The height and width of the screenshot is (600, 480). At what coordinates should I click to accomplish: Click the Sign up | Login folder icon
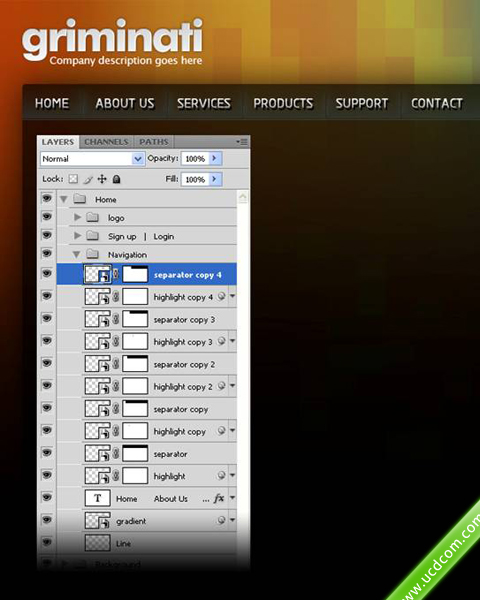(x=92, y=236)
